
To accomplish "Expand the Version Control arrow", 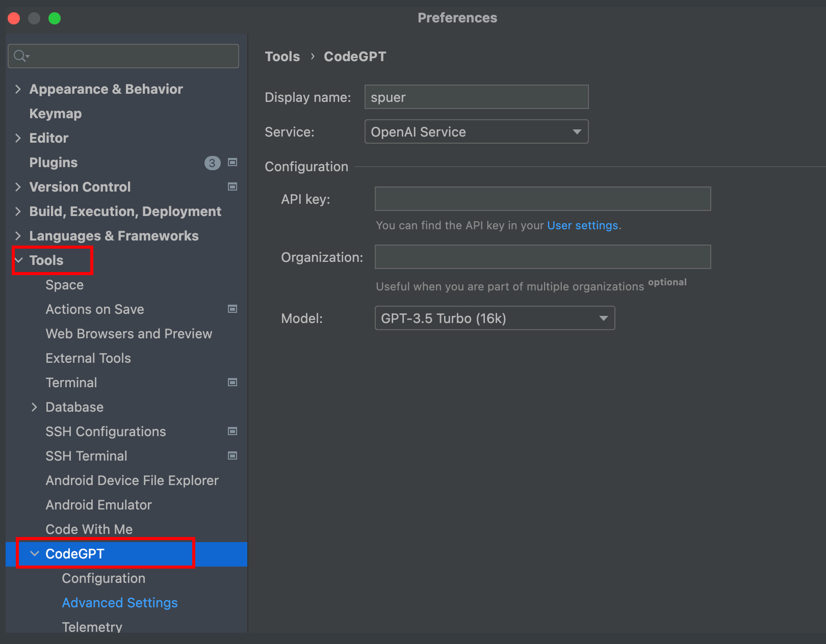I will point(18,187).
